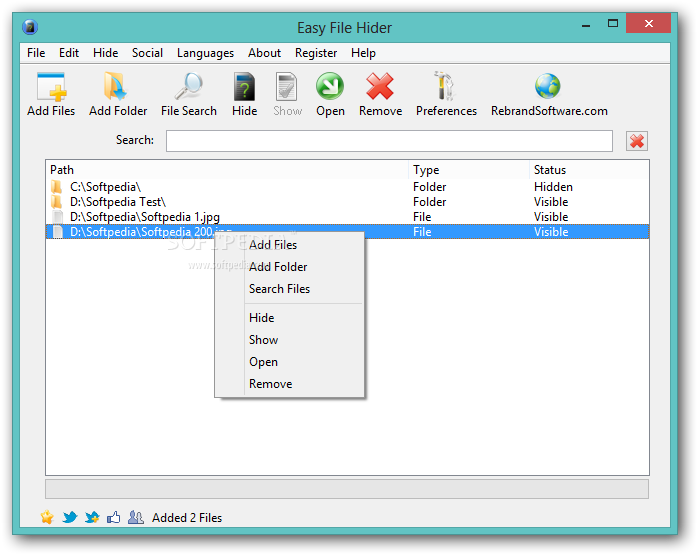
Task: Click the Hide toolbar icon
Action: pyautogui.click(x=244, y=87)
